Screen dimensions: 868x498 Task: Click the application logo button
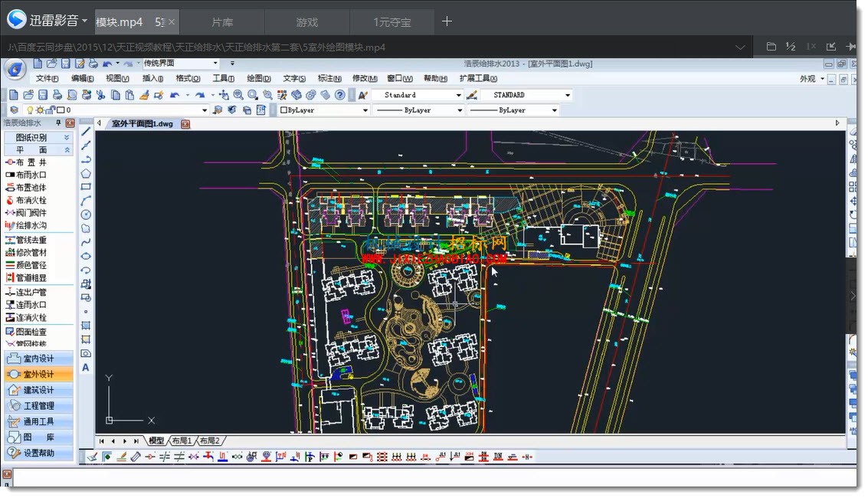coord(15,70)
